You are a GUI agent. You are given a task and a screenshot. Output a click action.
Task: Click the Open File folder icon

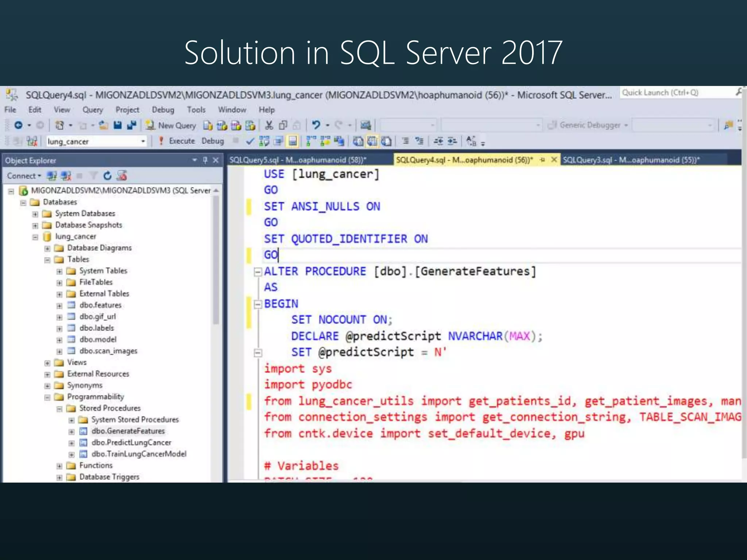(x=104, y=125)
